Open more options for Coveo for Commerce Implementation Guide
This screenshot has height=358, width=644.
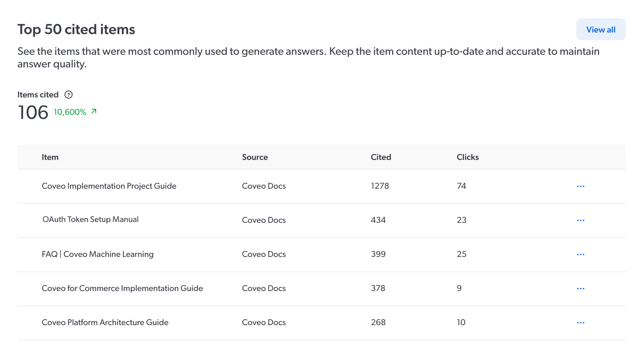pyautogui.click(x=581, y=289)
